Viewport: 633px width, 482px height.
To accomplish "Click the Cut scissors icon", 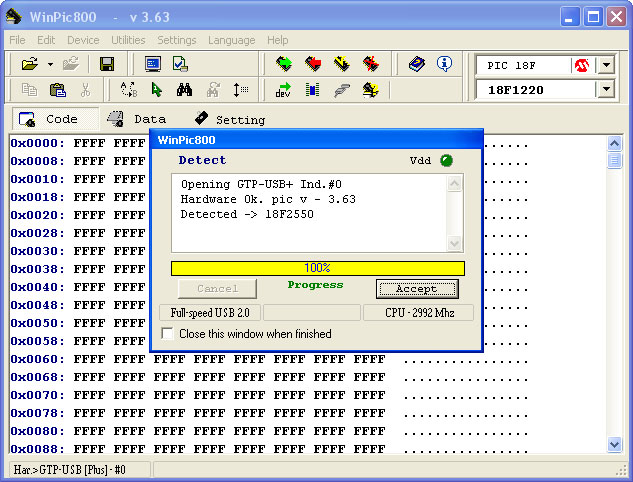I will point(85,90).
